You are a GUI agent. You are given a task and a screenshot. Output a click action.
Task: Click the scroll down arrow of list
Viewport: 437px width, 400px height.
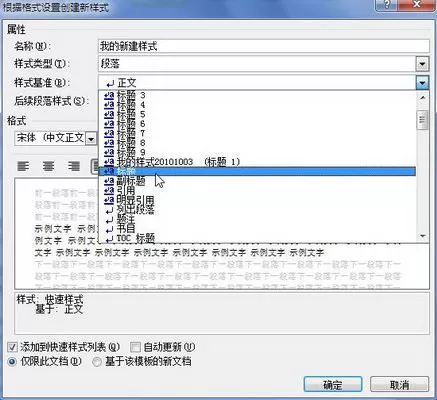coord(423,236)
